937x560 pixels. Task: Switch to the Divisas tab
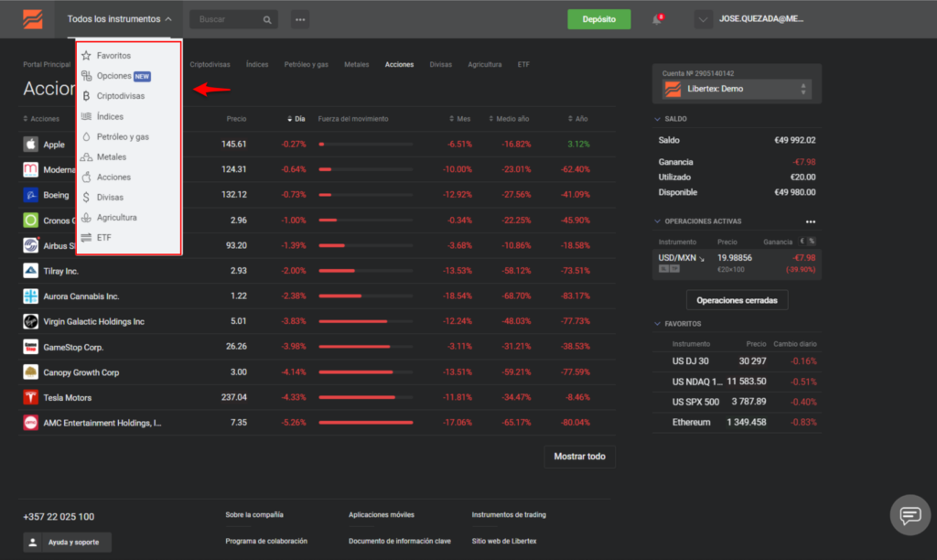click(x=440, y=65)
